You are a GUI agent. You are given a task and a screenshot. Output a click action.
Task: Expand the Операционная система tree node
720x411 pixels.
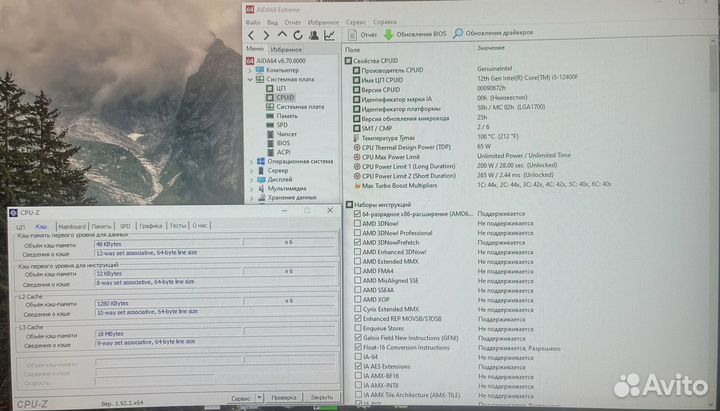(251, 162)
